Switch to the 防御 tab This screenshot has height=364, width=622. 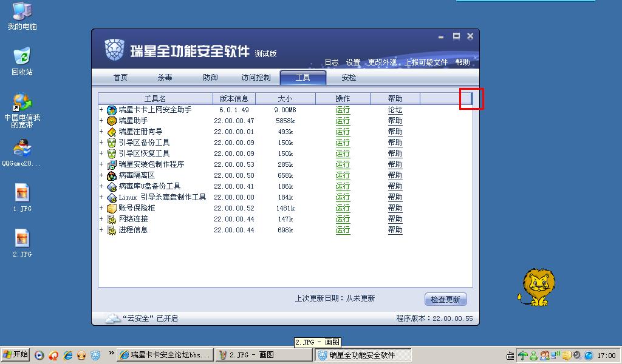click(210, 78)
